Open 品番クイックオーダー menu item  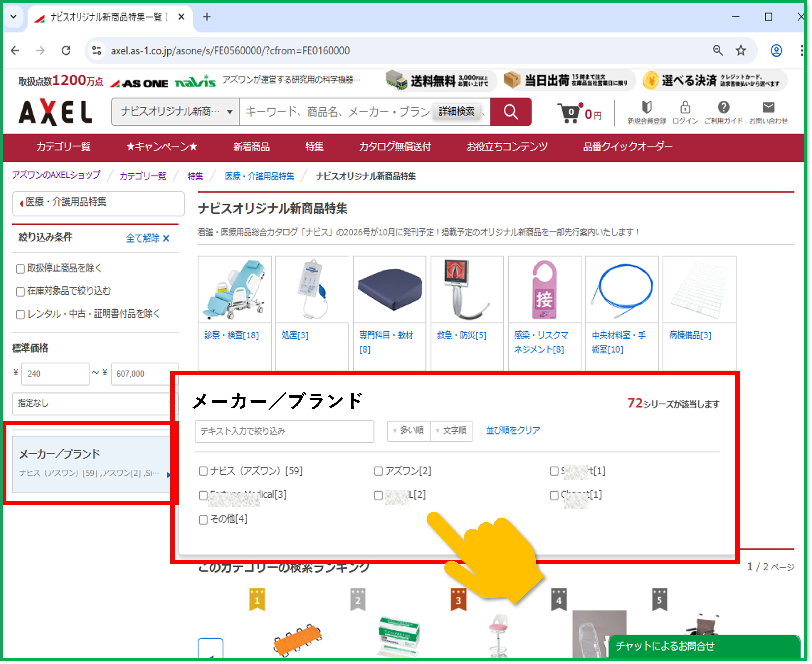627,147
